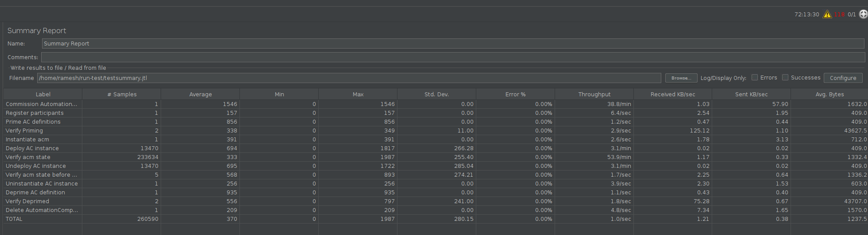Select the Deploy AC instance row label
This screenshot has width=868, height=235.
pyautogui.click(x=32, y=148)
